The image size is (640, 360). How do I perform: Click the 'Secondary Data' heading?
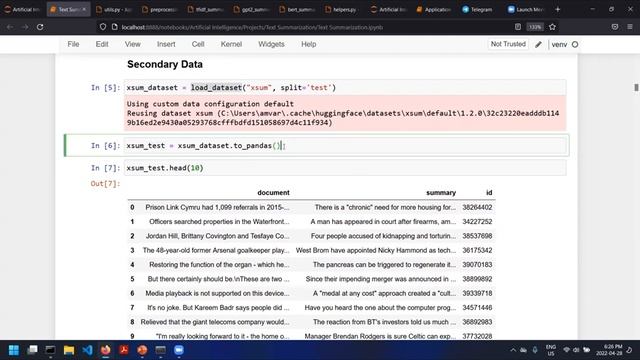coord(165,64)
